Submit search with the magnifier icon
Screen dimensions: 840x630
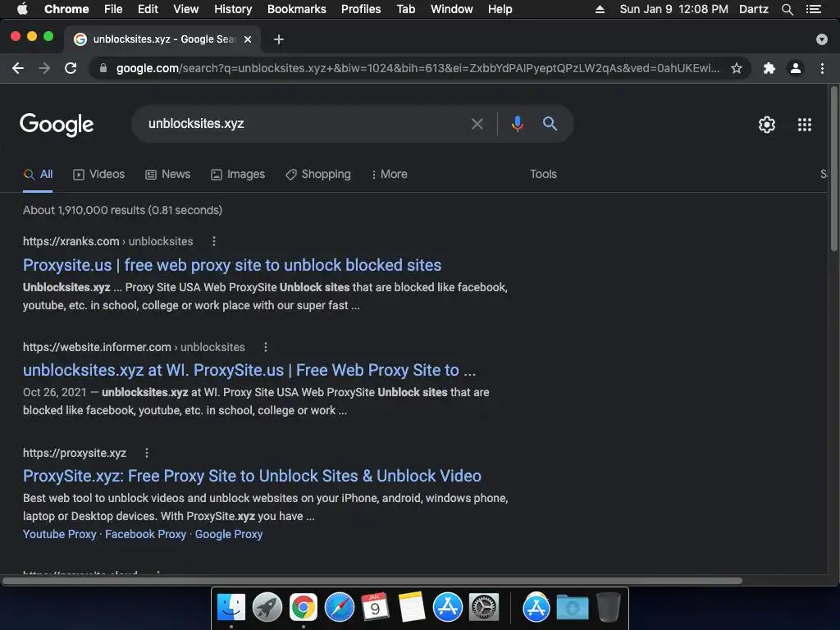click(550, 124)
